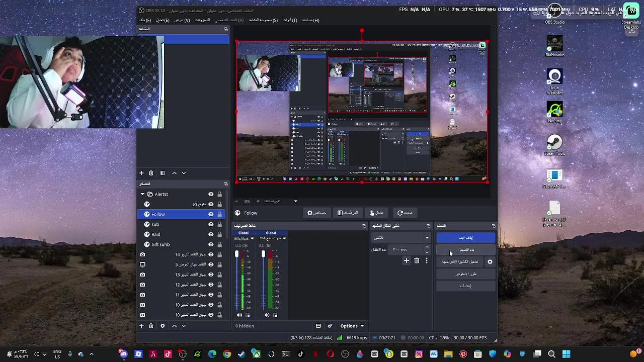Open virtual camera settings gear
Viewport: 644px width, 362px height.
pos(490,261)
